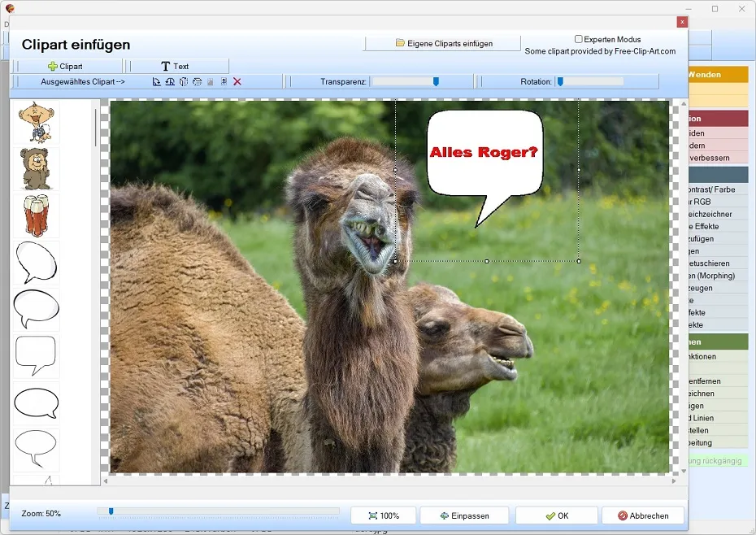The image size is (756, 535).
Task: Click the clipart list scrollbar thumb
Action: pyautogui.click(x=95, y=128)
